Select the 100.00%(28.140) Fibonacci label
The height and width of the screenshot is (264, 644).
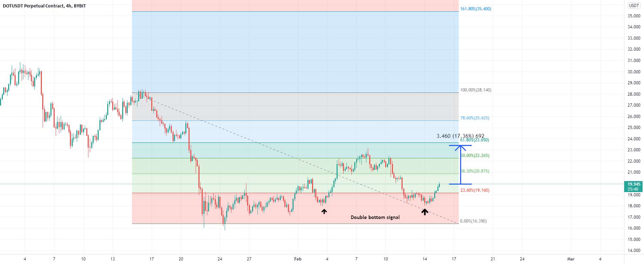476,90
